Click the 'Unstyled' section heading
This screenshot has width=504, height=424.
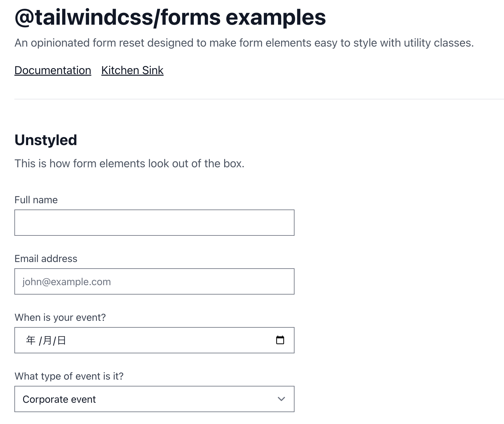click(46, 140)
